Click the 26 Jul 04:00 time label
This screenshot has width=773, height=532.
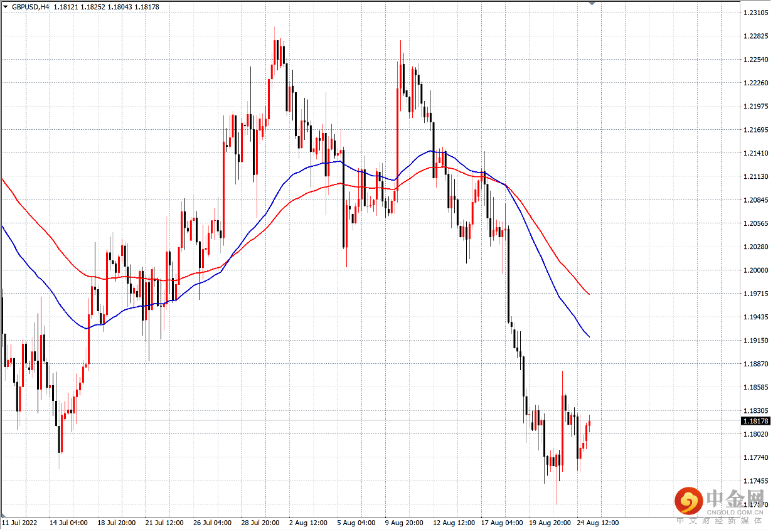click(212, 523)
